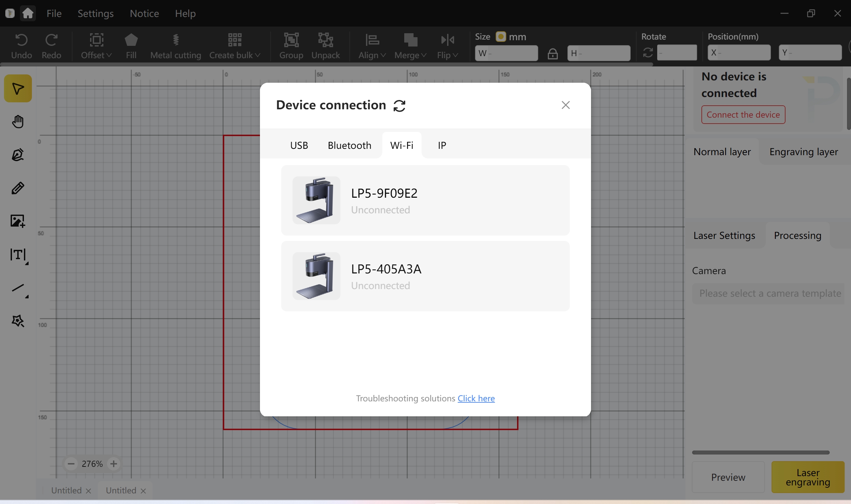Toggle the aspect ratio lock icon
The image size is (851, 504).
[x=552, y=54]
